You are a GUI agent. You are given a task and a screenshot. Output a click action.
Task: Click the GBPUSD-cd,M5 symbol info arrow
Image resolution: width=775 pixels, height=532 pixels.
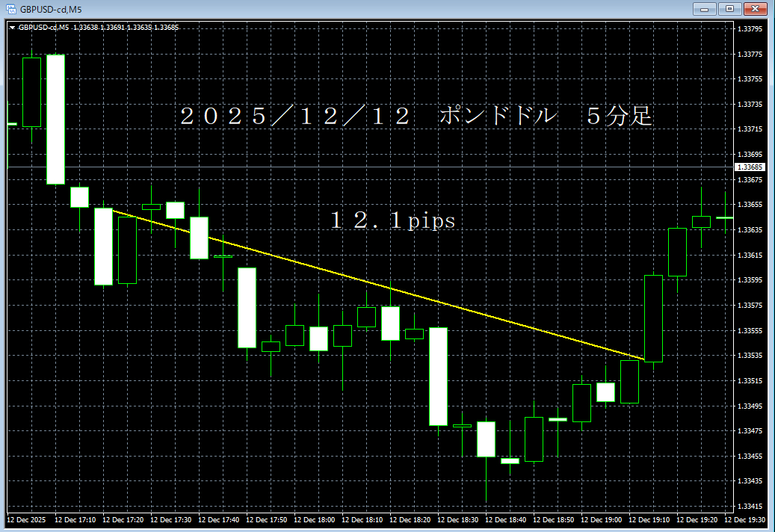tap(13, 28)
